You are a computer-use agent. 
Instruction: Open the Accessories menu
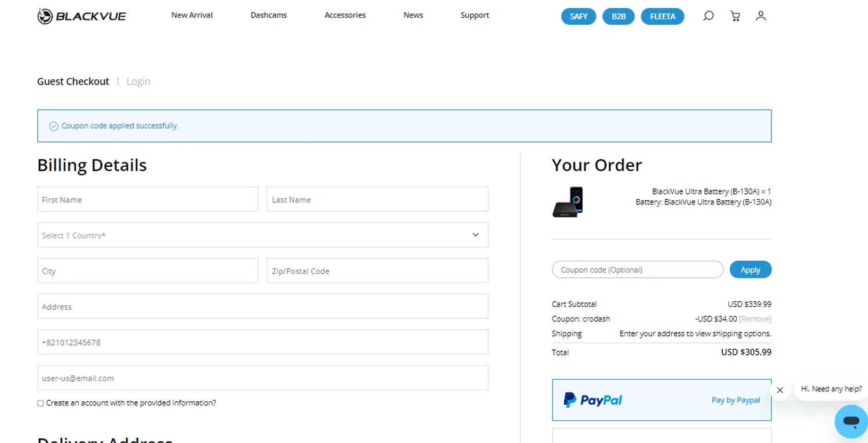click(345, 15)
